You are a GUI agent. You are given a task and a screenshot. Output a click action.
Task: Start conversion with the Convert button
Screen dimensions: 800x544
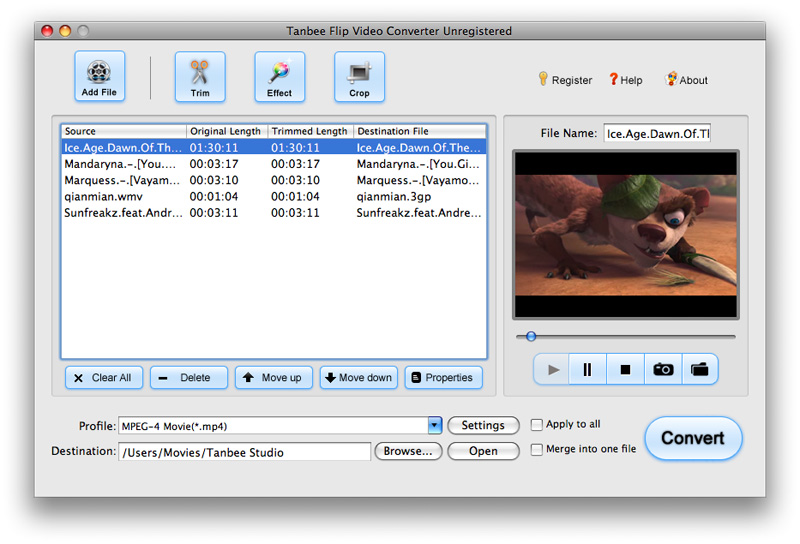[x=693, y=438]
